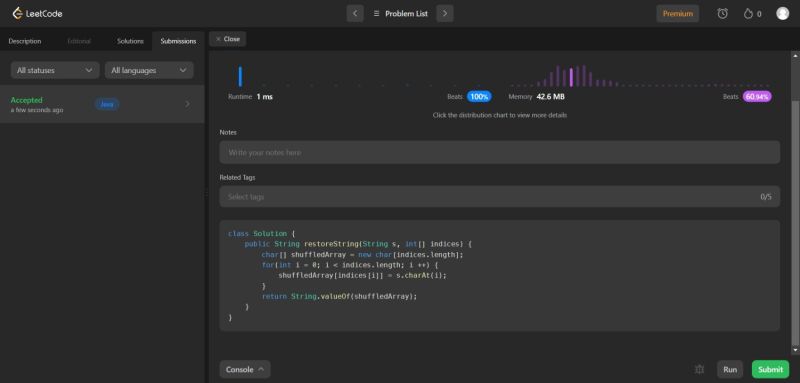Switch to the Description tab
Image resolution: width=800 pixels, height=383 pixels.
coord(25,41)
